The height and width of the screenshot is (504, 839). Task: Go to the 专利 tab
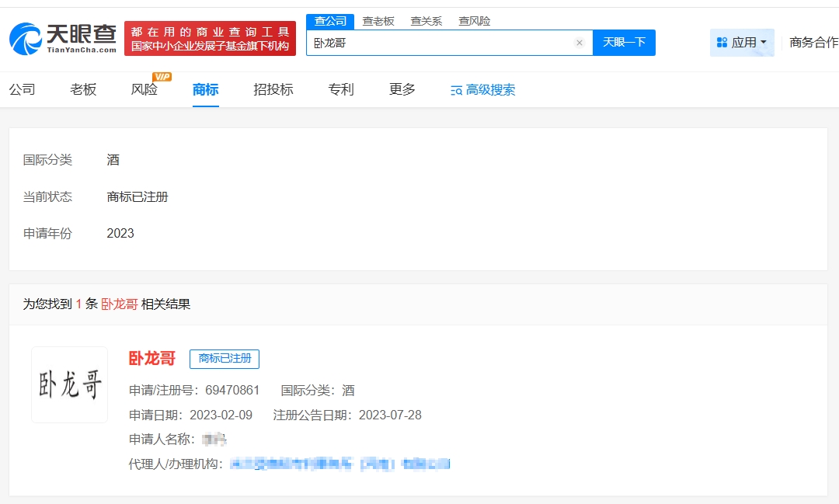click(341, 89)
